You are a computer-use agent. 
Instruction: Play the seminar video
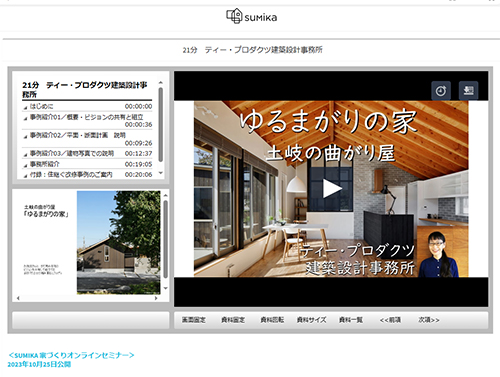(x=332, y=189)
